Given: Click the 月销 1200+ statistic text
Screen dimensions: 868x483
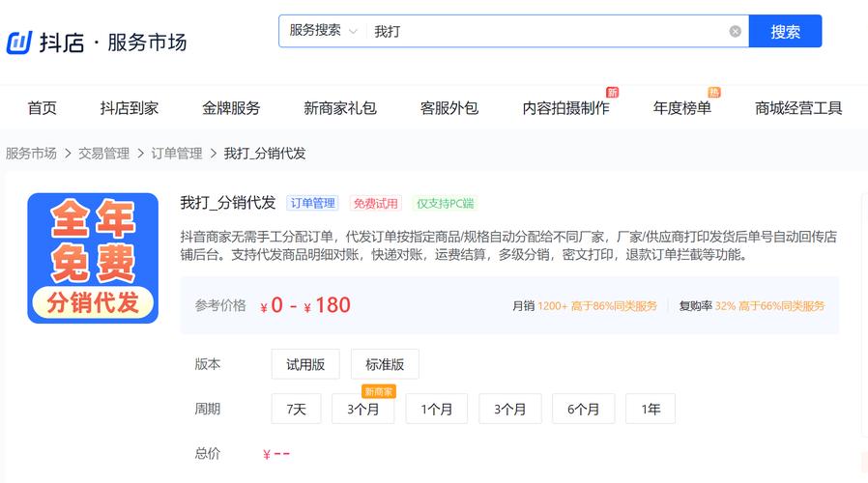Looking at the screenshot, I should [x=585, y=306].
